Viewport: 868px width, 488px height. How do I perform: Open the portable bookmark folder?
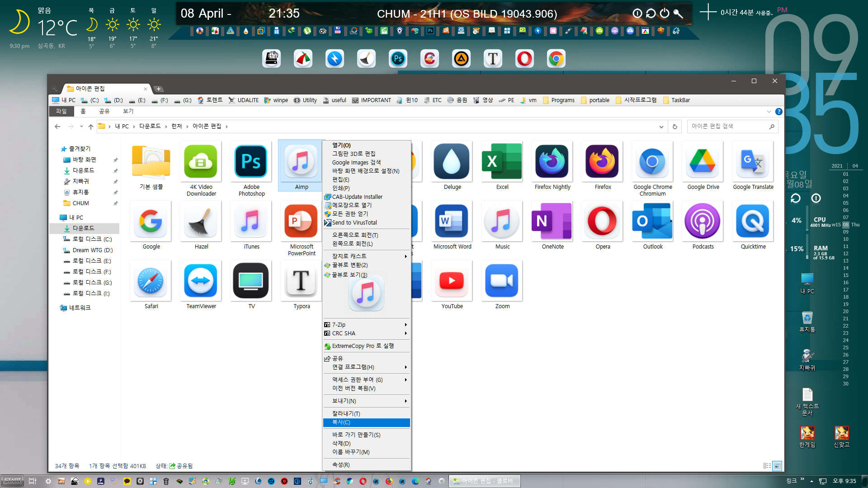point(594,100)
